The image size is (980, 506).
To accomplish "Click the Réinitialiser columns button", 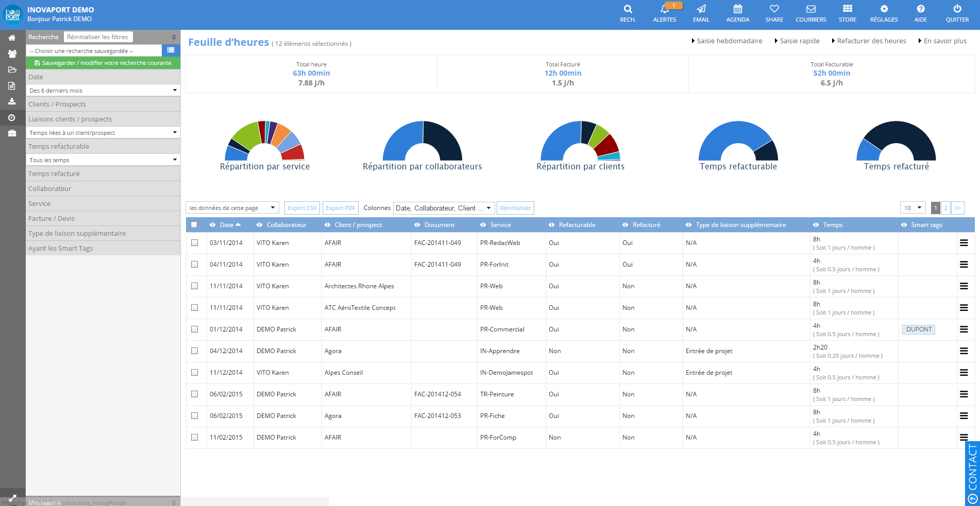I will tap(515, 208).
